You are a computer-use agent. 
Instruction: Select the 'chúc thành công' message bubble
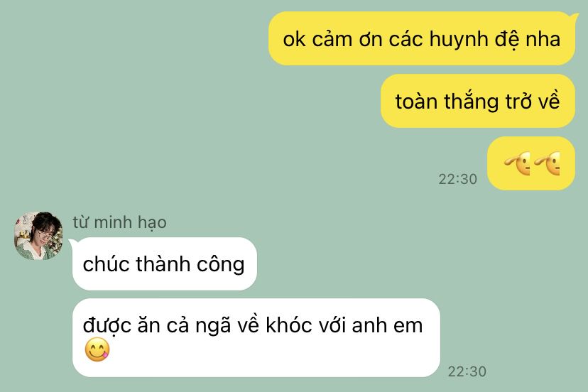tap(164, 263)
